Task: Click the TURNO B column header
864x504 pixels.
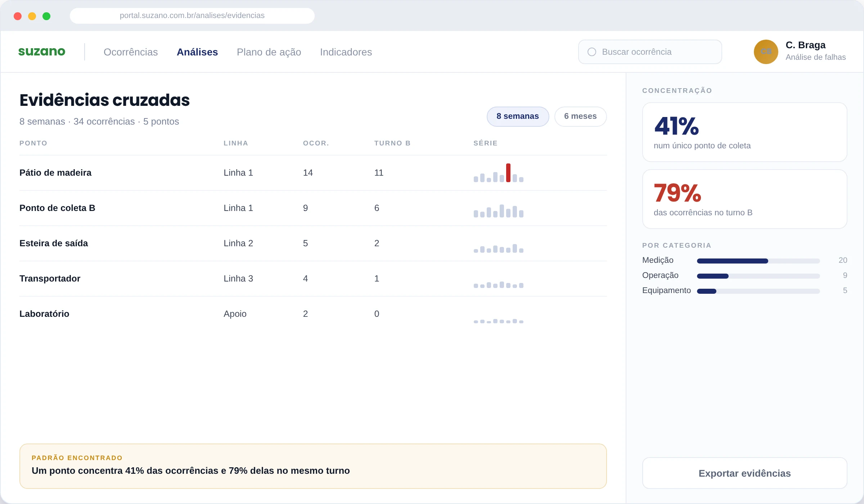Action: click(x=392, y=143)
